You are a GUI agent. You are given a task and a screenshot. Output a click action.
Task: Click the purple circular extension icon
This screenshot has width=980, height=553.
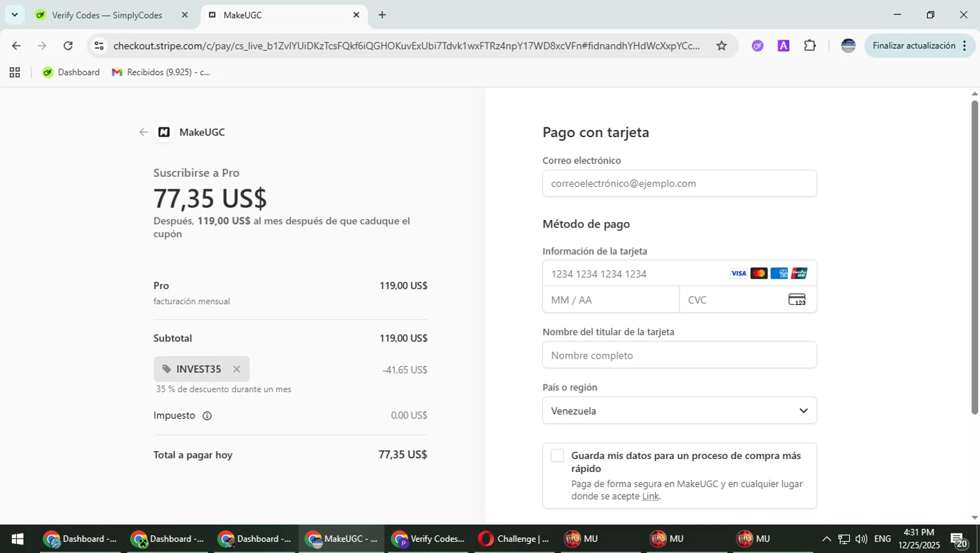coord(757,46)
